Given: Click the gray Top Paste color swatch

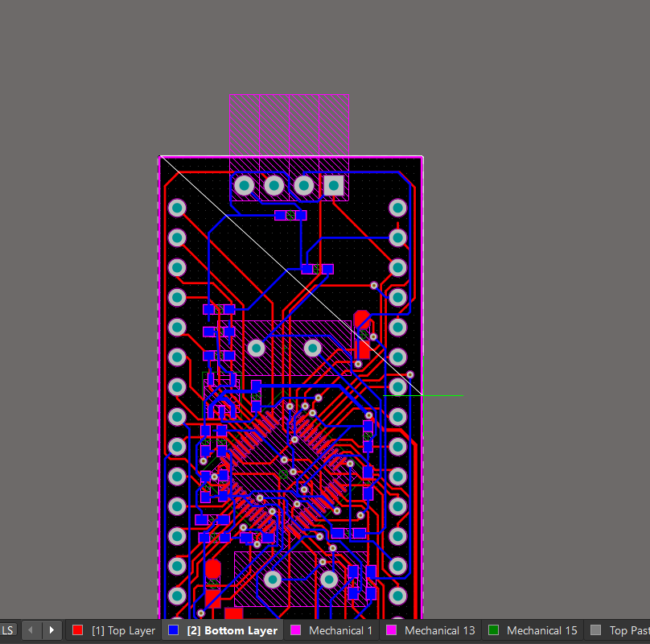Looking at the screenshot, I should tap(595, 630).
